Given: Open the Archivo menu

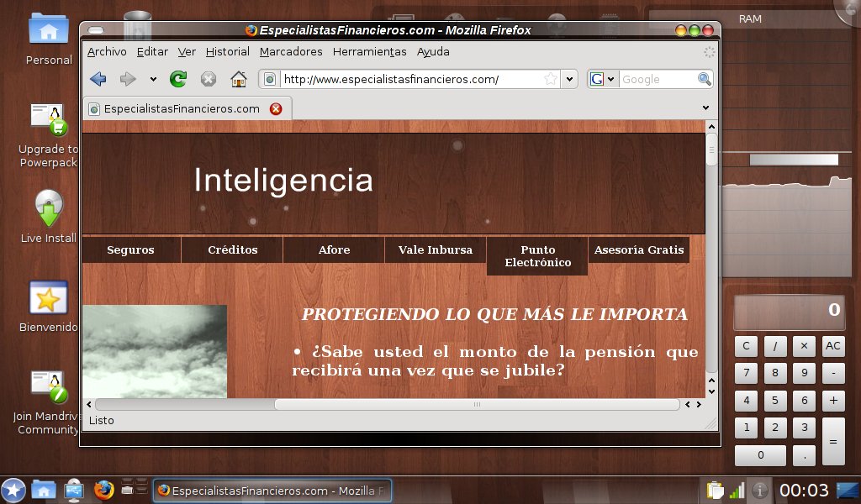Looking at the screenshot, I should (x=107, y=51).
